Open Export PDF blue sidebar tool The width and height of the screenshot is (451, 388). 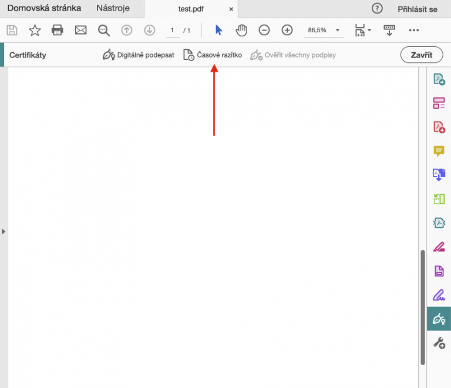(x=439, y=175)
